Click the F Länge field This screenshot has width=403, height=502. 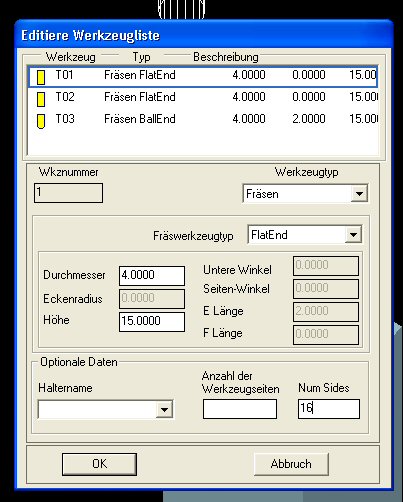coord(326,334)
